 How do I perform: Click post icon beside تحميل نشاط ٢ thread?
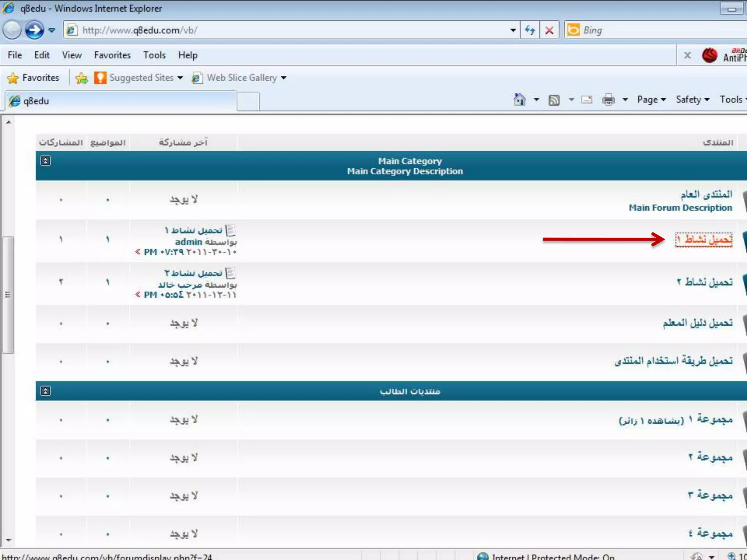231,273
